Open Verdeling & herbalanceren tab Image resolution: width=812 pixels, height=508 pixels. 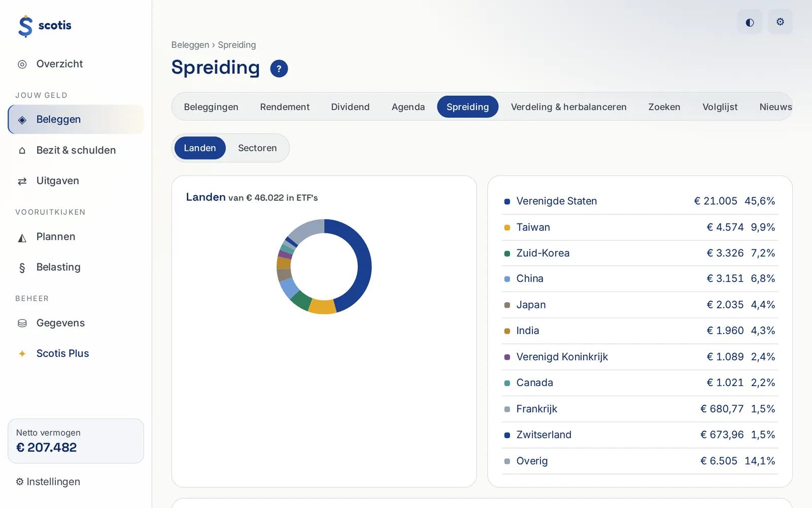click(568, 107)
